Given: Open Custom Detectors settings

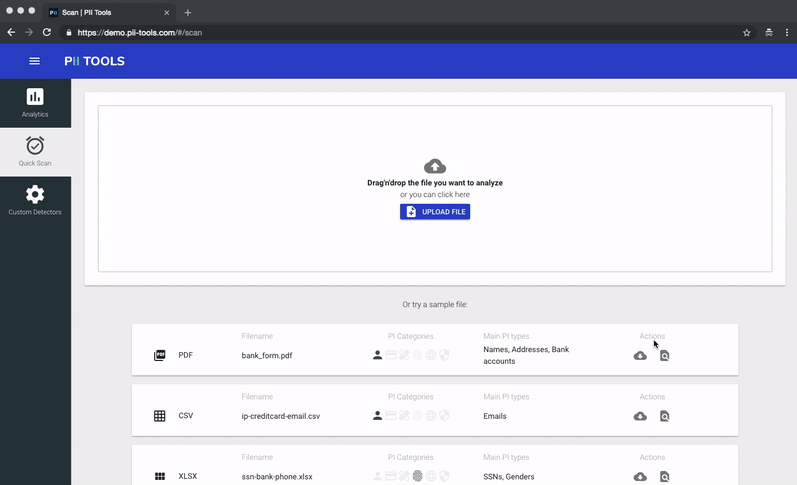Looking at the screenshot, I should [x=35, y=200].
